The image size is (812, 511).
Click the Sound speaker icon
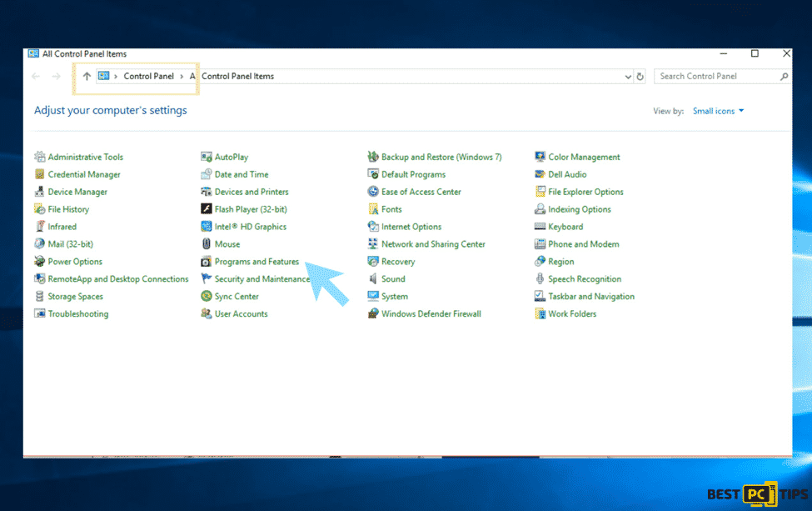373,278
